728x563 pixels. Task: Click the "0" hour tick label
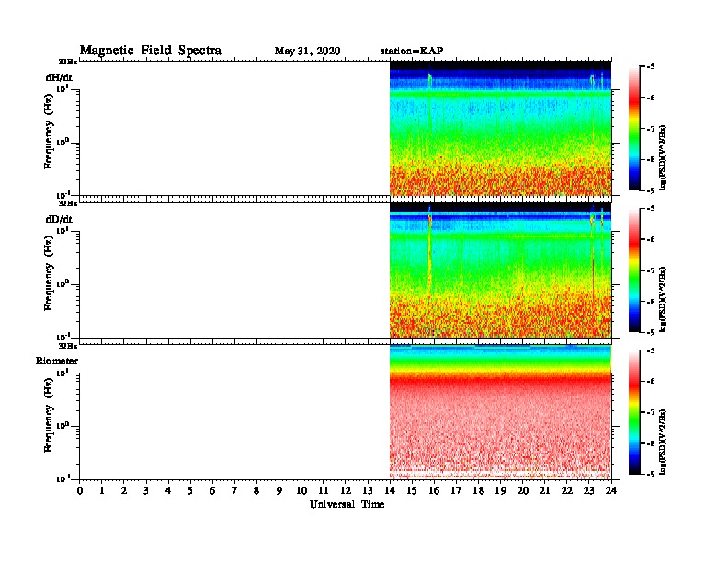click(80, 490)
